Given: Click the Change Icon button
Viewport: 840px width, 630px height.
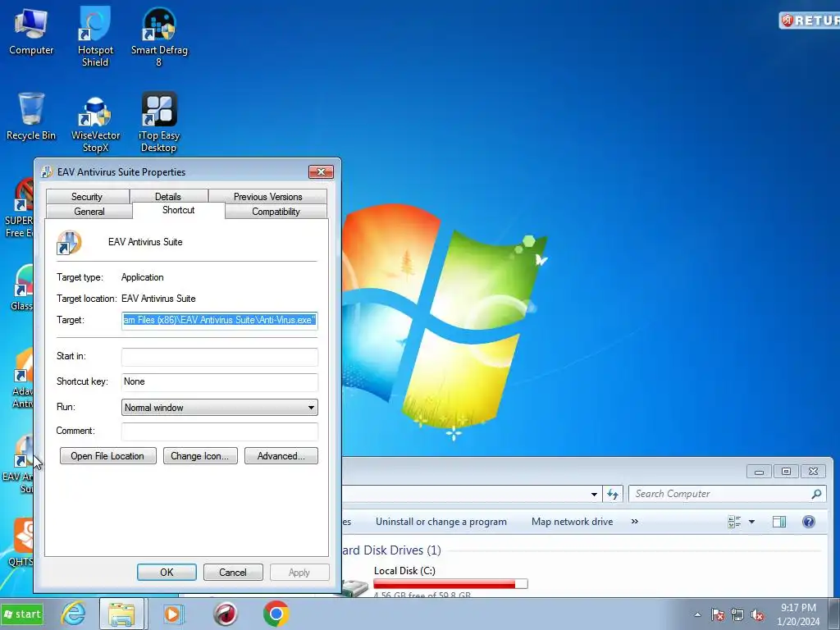Looking at the screenshot, I should tap(200, 456).
